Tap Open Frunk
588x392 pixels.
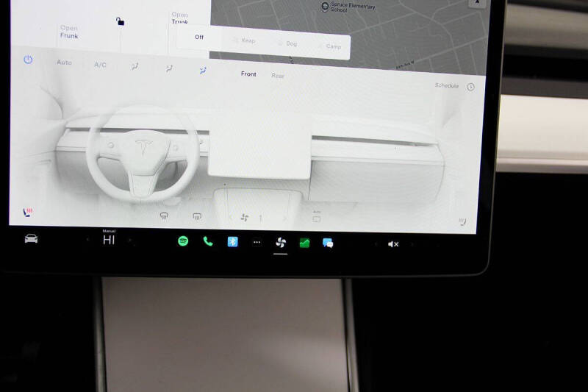point(69,32)
